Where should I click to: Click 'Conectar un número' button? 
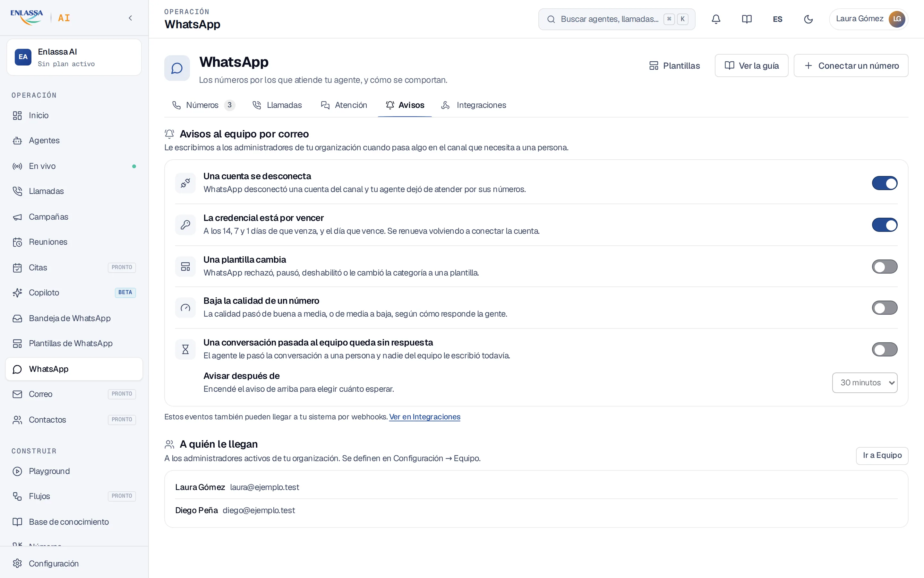851,66
